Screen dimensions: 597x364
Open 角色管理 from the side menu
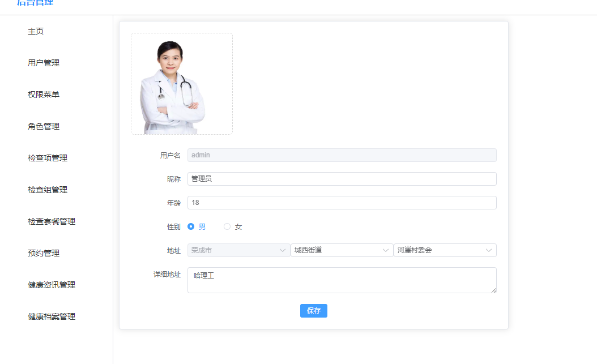pos(44,126)
